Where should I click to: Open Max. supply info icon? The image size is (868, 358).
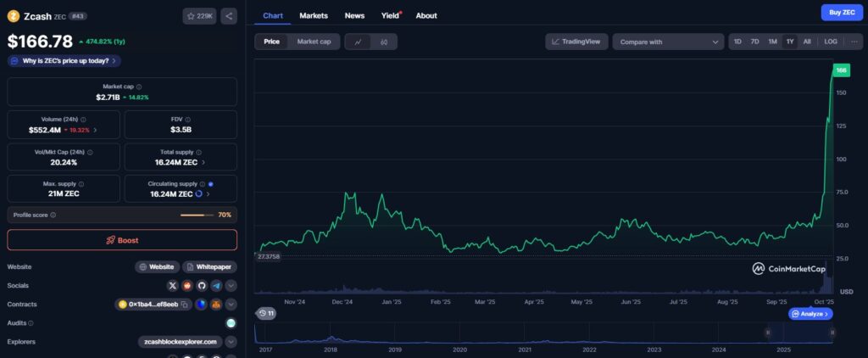point(81,184)
